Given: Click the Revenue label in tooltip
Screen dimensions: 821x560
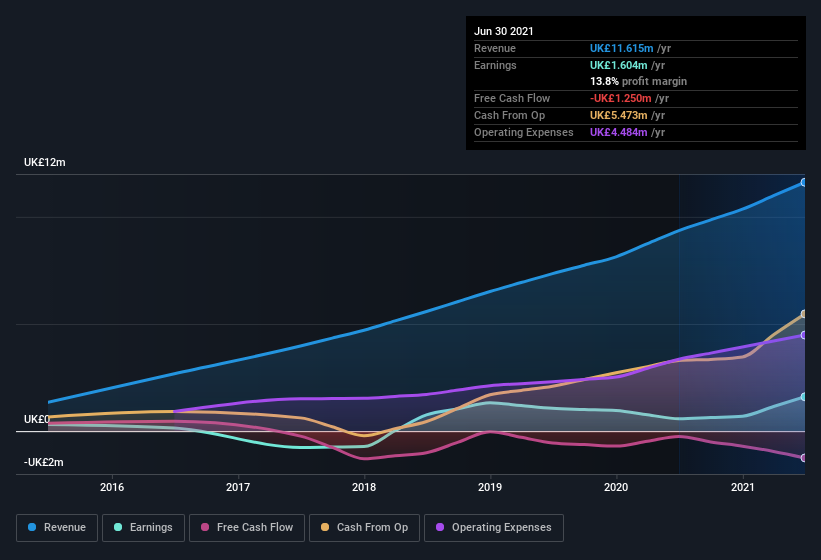Looking at the screenshot, I should click(x=495, y=48).
